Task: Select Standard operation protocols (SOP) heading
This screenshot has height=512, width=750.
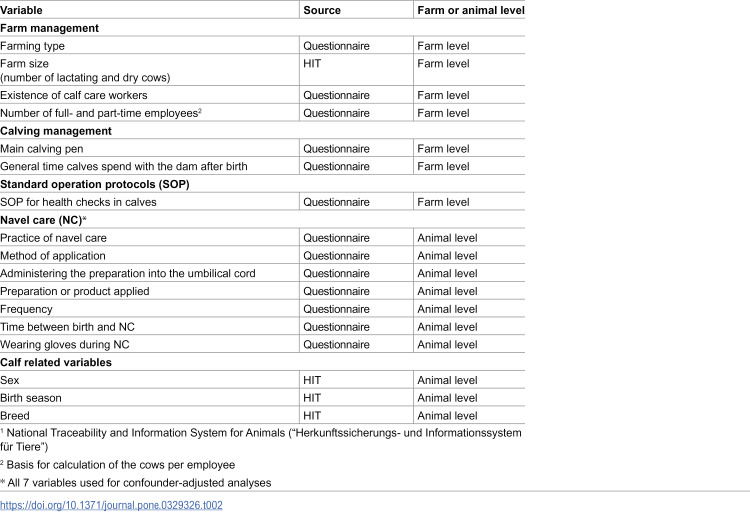Action: click(95, 184)
